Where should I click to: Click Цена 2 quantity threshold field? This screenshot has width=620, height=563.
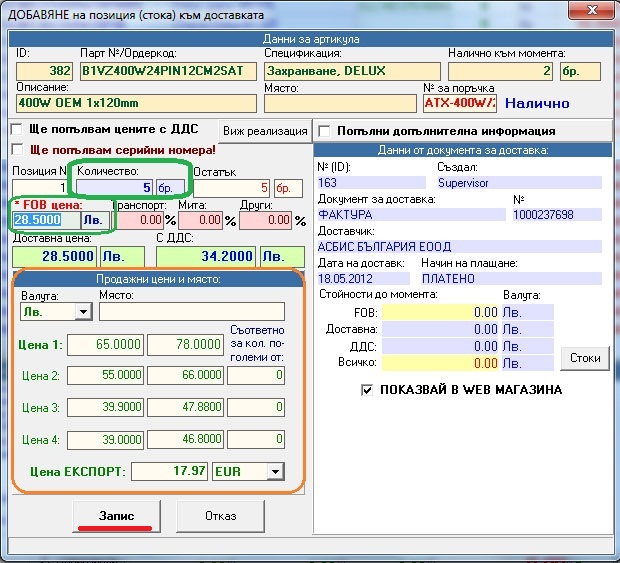(256, 375)
